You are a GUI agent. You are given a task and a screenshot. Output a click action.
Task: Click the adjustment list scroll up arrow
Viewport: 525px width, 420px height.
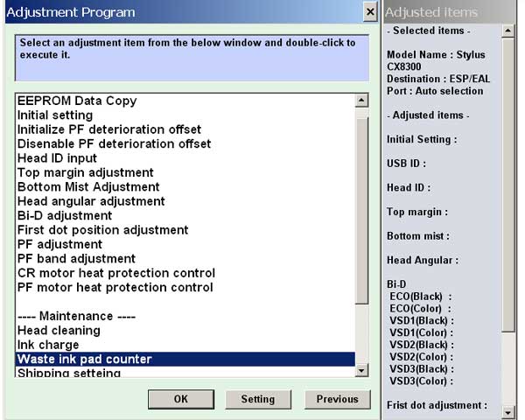(361, 101)
